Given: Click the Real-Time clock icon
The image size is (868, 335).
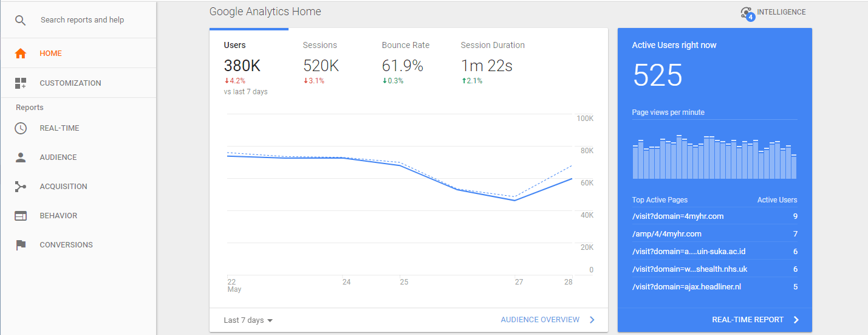Looking at the screenshot, I should pyautogui.click(x=21, y=128).
